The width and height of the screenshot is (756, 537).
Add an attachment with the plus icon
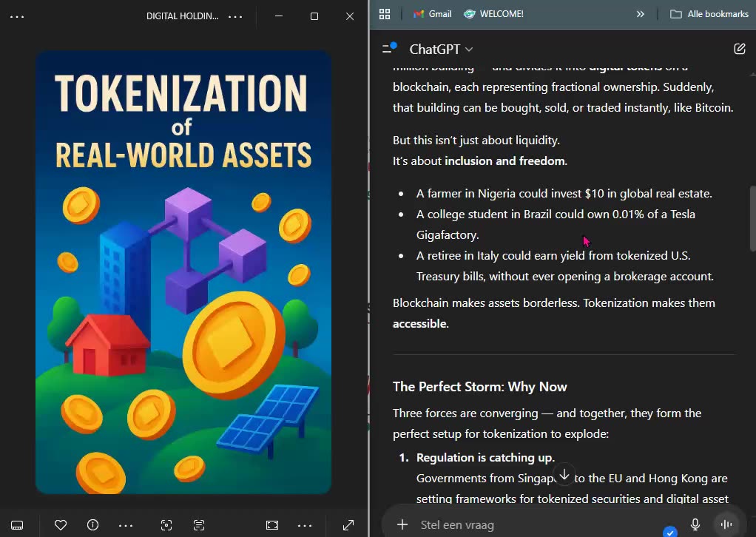pyautogui.click(x=402, y=524)
